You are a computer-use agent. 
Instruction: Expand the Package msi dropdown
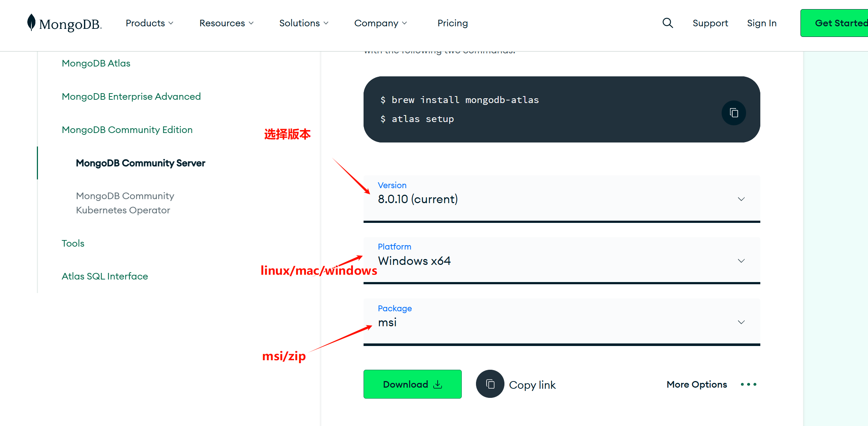[561, 322]
